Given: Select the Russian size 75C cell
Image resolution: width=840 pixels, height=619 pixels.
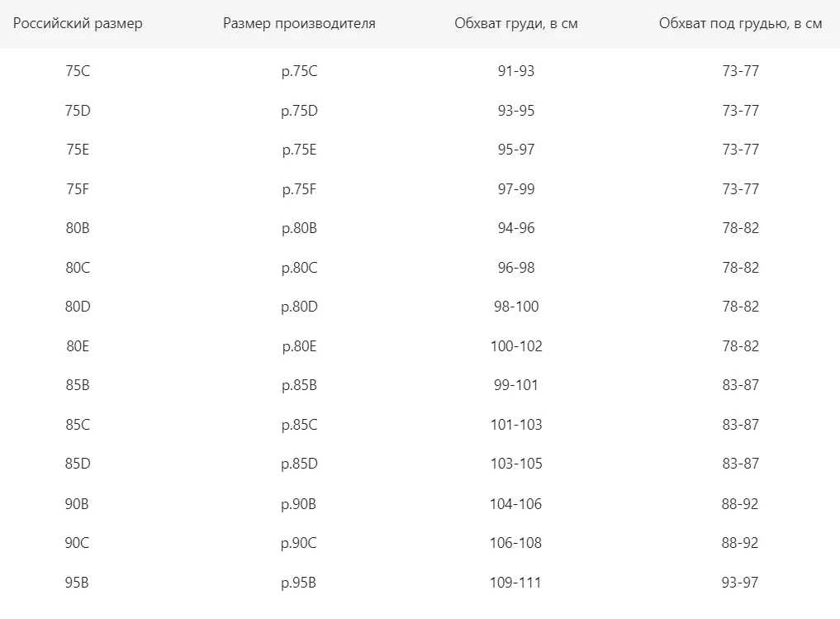Looking at the screenshot, I should (78, 71).
